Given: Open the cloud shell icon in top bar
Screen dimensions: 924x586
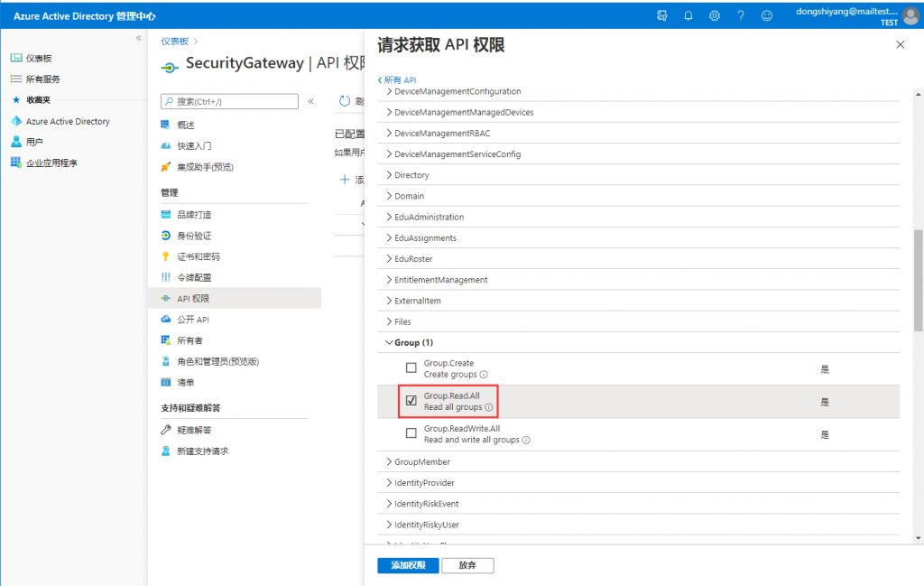Looking at the screenshot, I should (661, 16).
